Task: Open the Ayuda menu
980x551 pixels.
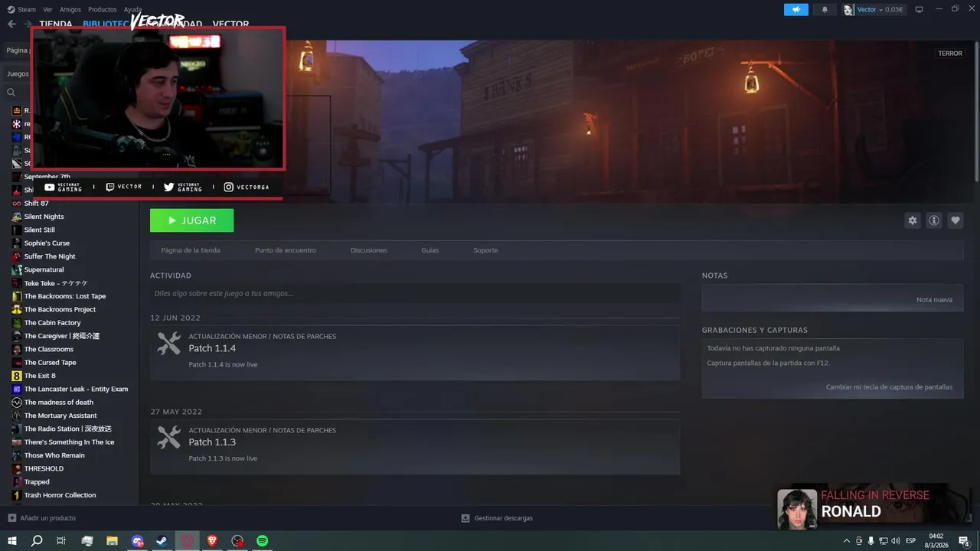Action: (132, 10)
